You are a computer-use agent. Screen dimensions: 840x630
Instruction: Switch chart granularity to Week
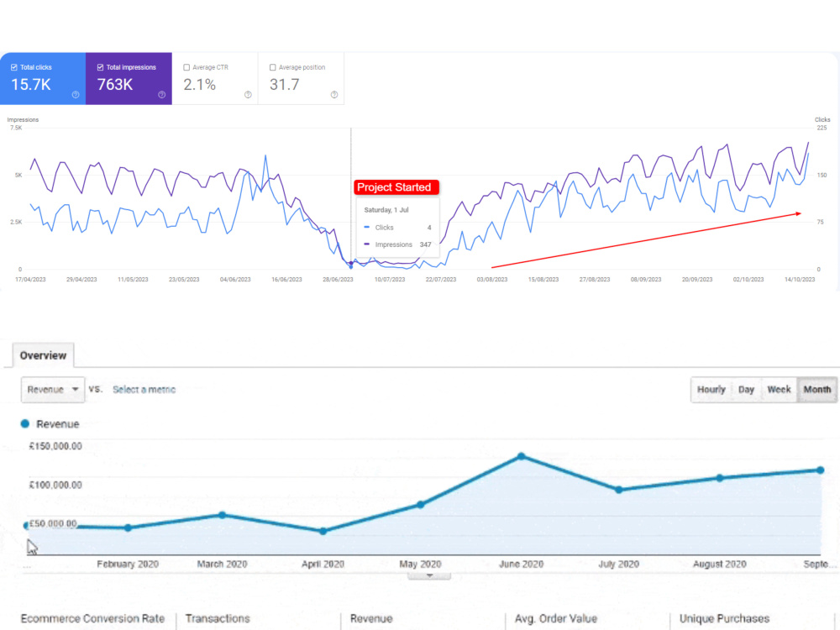pyautogui.click(x=779, y=390)
